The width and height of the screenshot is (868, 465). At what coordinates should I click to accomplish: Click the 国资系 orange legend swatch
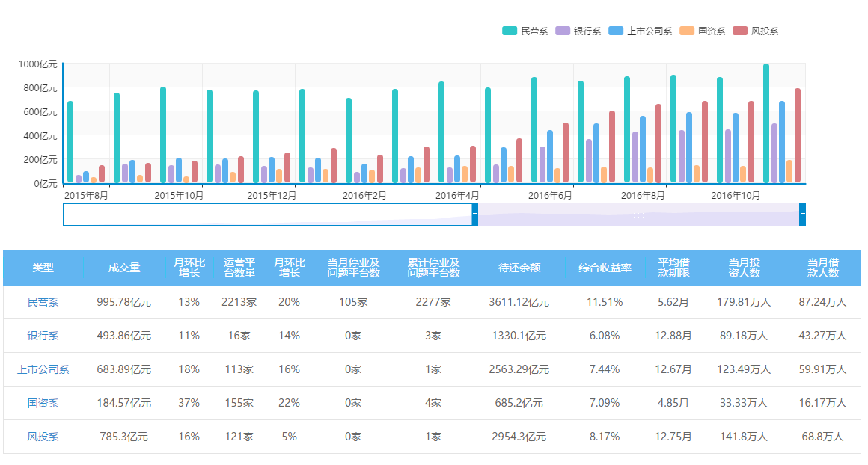(x=687, y=31)
